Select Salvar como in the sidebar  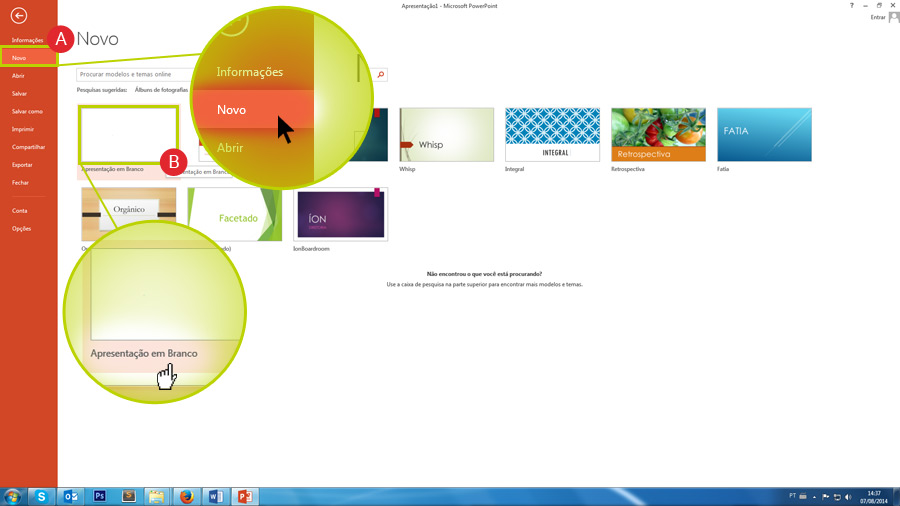(x=27, y=111)
